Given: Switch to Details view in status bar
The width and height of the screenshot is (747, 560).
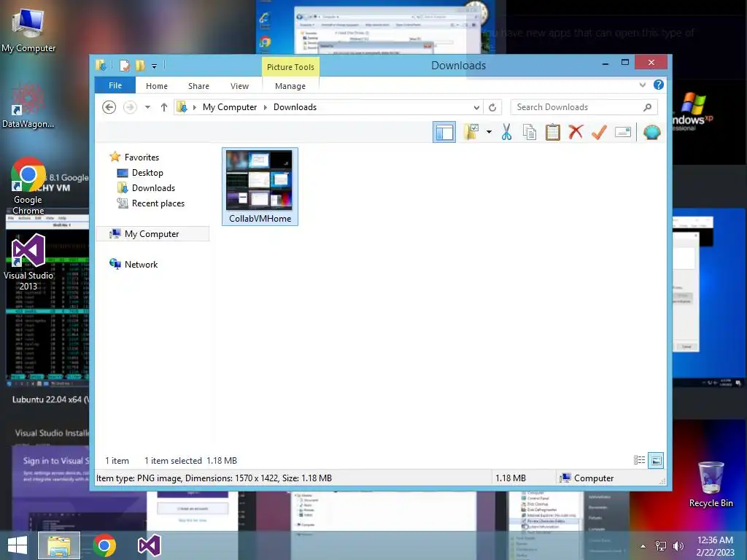Looking at the screenshot, I should click(x=639, y=460).
